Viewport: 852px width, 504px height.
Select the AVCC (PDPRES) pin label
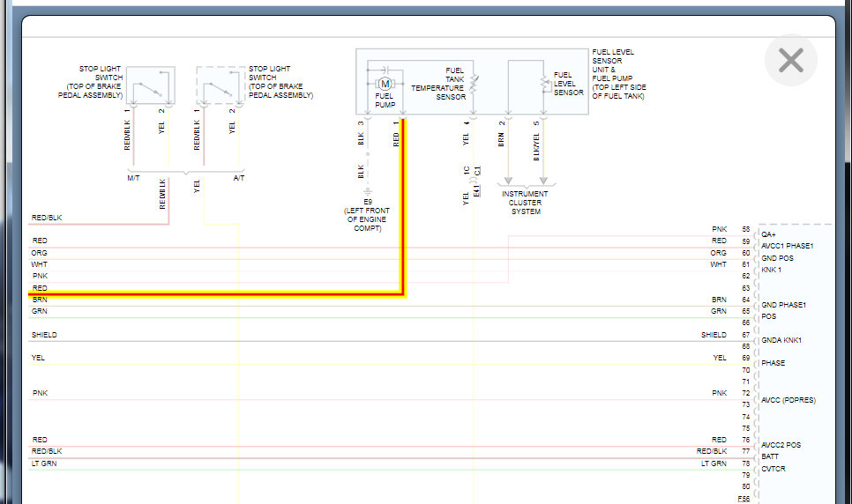788,400
